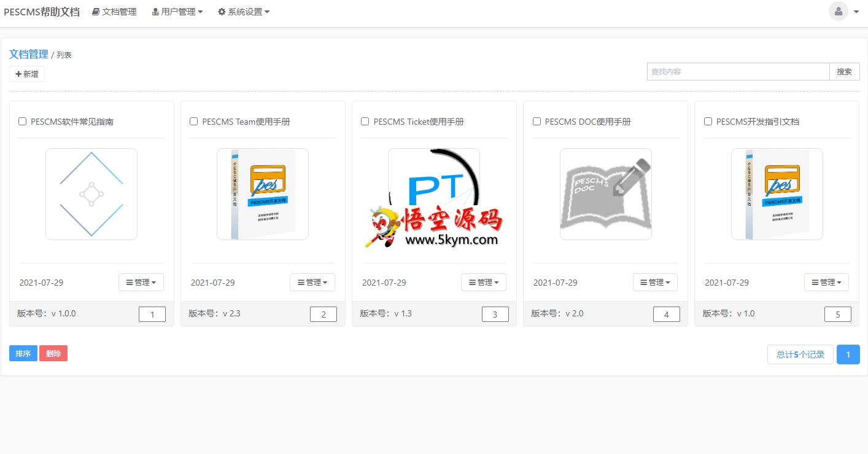Click the red 删除 button
Viewport: 868px width, 454px height.
pyautogui.click(x=53, y=354)
